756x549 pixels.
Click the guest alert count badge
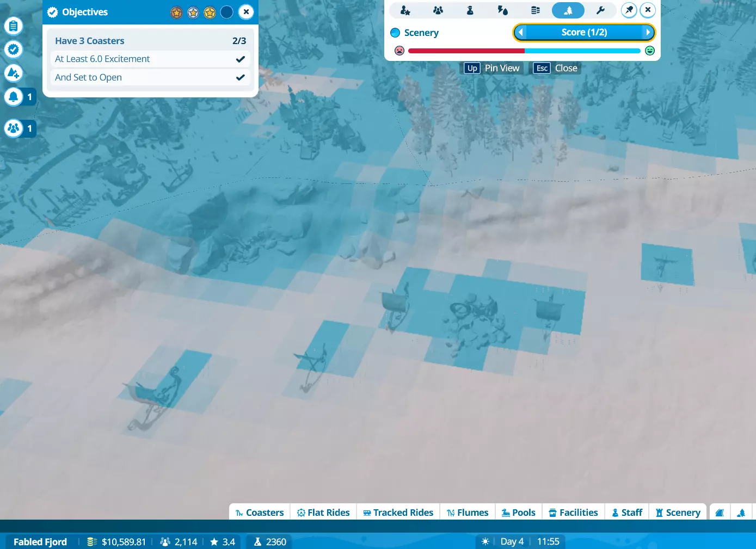coord(29,128)
